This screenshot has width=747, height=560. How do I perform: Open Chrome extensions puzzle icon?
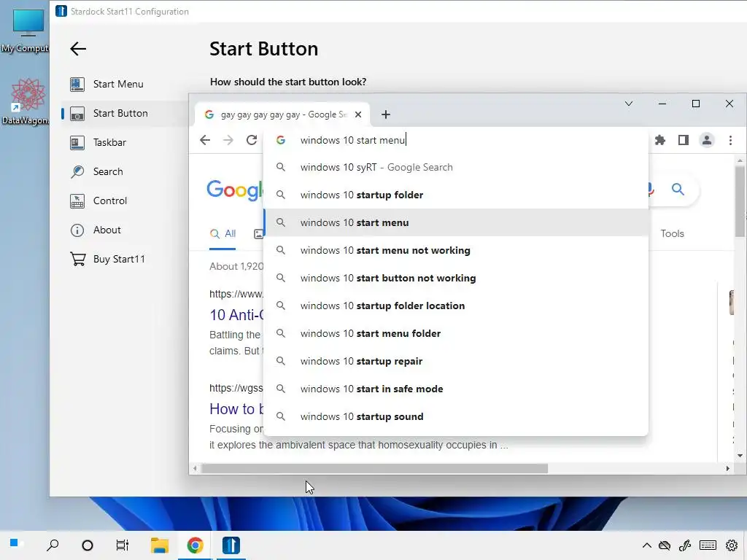tap(659, 140)
